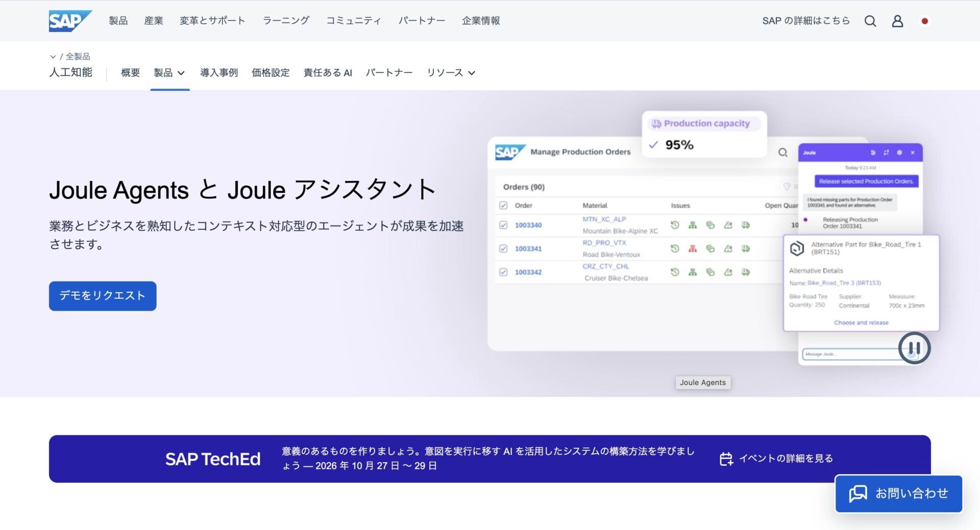Click the hexagon icon on Alternative Part card

click(x=797, y=248)
